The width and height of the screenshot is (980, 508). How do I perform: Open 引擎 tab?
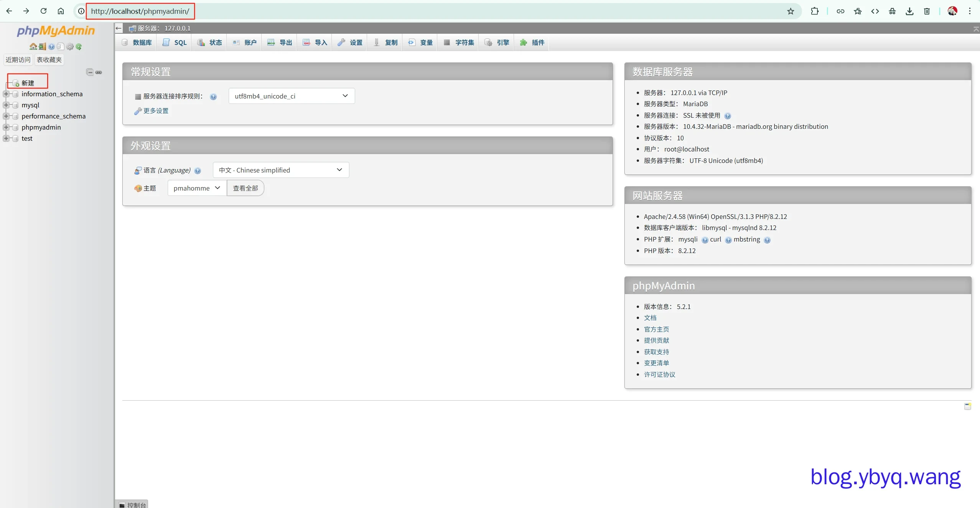497,43
